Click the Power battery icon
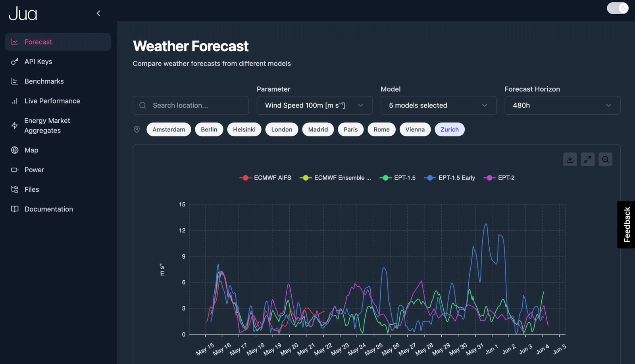This screenshot has height=364, width=635. tap(15, 170)
